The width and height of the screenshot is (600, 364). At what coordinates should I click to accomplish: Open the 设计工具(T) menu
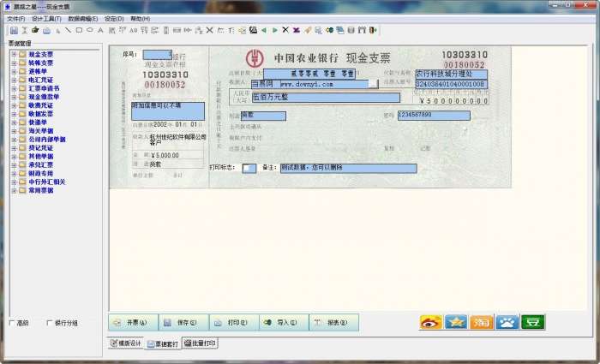click(x=46, y=19)
